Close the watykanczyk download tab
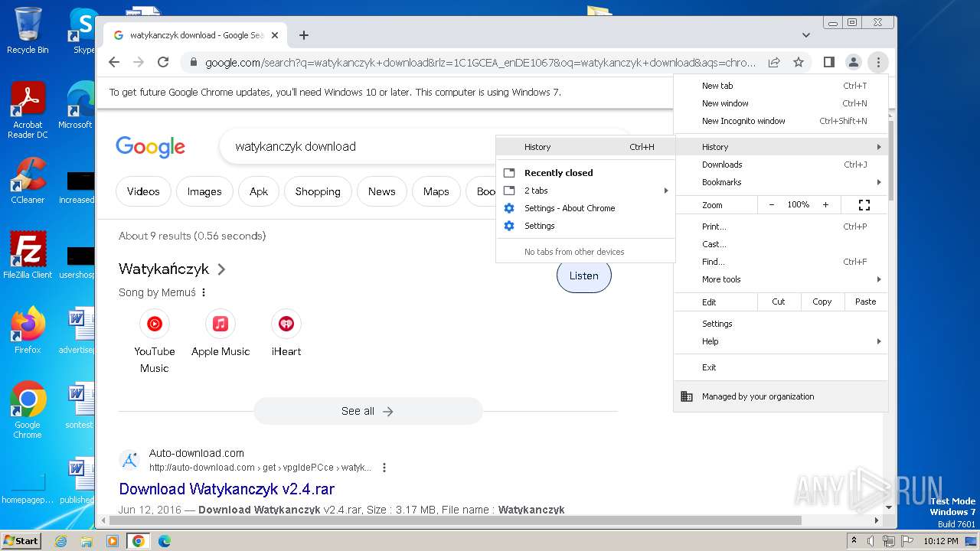The width and height of the screenshot is (980, 551). click(x=275, y=35)
